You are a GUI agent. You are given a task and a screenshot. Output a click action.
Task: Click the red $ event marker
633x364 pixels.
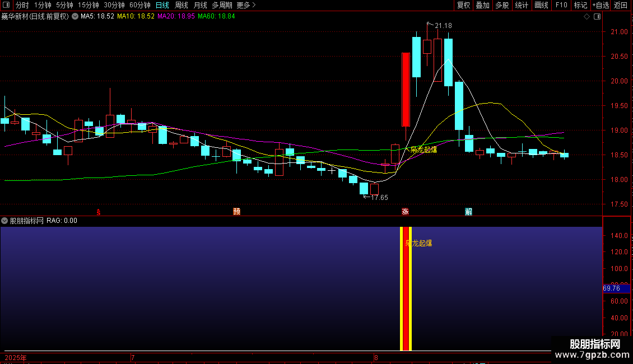click(x=98, y=212)
